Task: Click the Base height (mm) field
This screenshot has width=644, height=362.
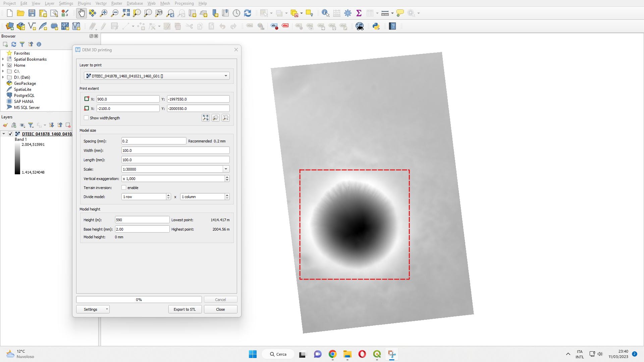Action: 142,229
